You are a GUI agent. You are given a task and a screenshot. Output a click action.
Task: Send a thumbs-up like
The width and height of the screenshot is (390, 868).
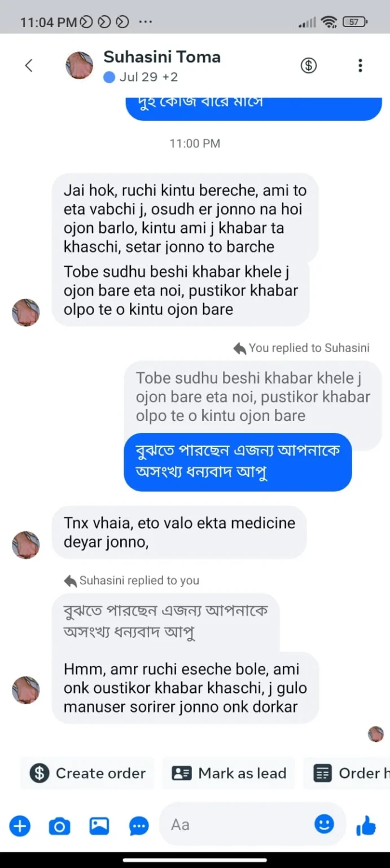tap(366, 826)
